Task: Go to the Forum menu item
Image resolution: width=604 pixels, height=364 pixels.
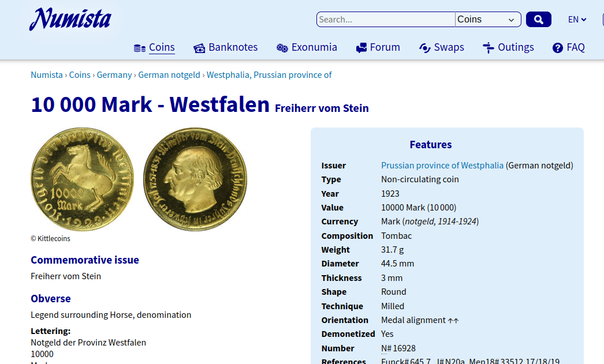Action: [x=385, y=47]
